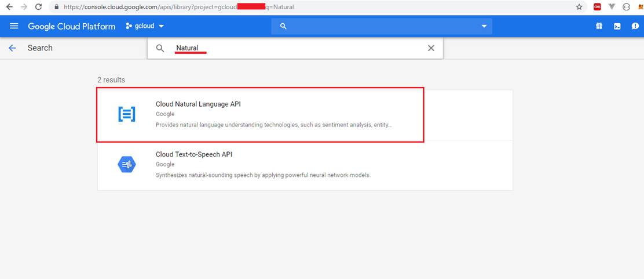Click the 'Search' page heading
Viewport: 644px width, 279px height.
pyautogui.click(x=40, y=48)
